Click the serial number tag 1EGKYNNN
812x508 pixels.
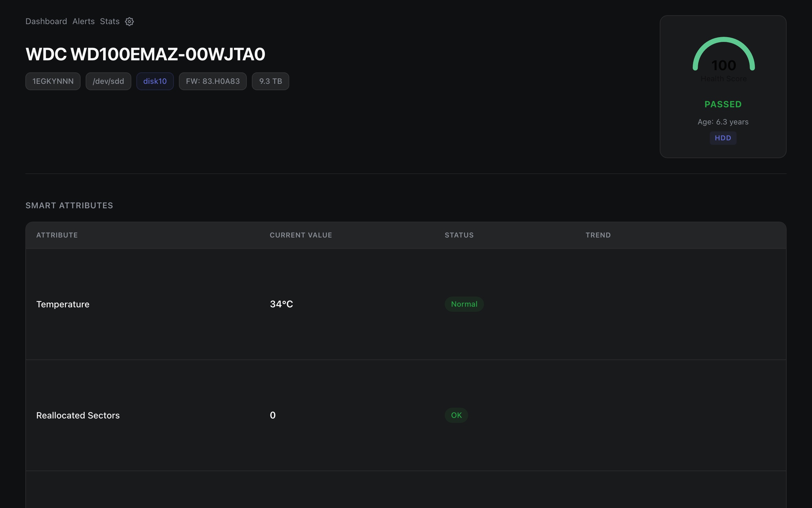click(x=53, y=81)
